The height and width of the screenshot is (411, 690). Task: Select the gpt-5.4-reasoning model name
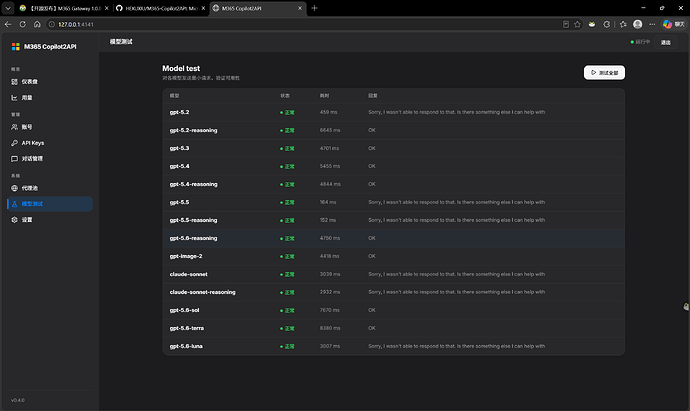coord(194,184)
